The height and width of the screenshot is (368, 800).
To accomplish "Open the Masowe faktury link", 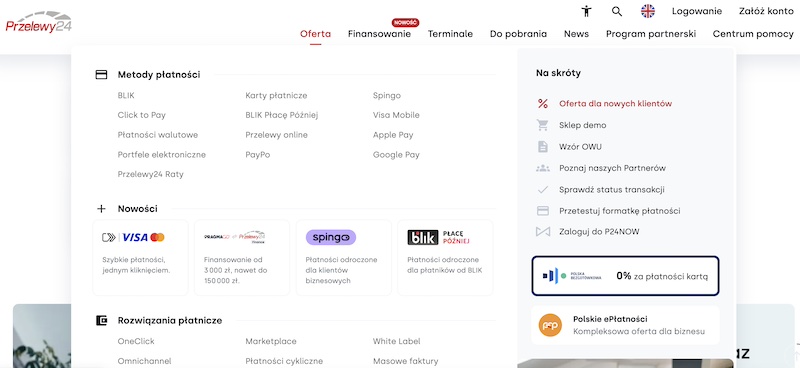I will coord(405,361).
